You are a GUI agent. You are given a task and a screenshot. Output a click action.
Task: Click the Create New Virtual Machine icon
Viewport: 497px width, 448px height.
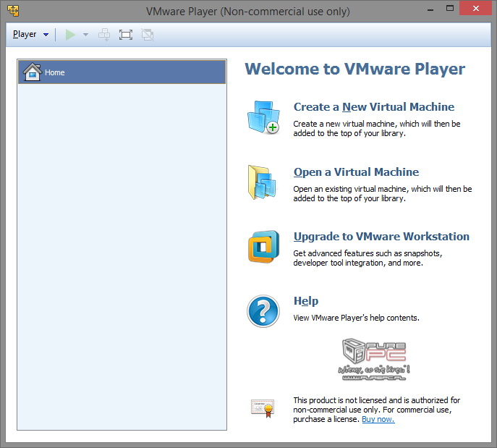pyautogui.click(x=263, y=117)
